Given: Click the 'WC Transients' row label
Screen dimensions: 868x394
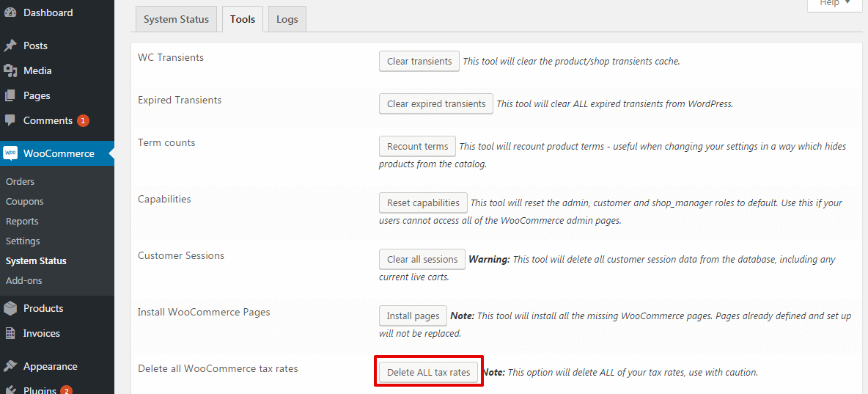Looking at the screenshot, I should coord(171,57).
